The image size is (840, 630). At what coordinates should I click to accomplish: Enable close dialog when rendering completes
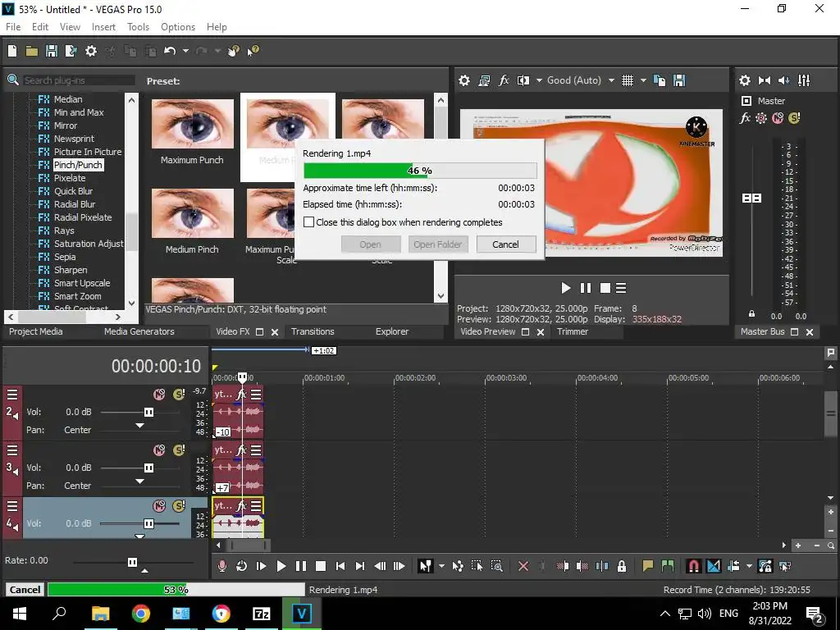(x=309, y=221)
